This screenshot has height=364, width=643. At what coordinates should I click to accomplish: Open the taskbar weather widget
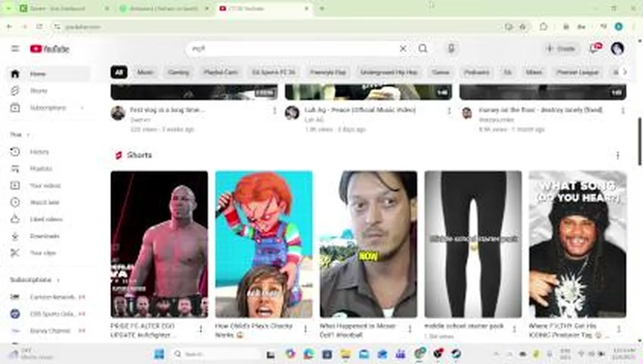point(31,354)
